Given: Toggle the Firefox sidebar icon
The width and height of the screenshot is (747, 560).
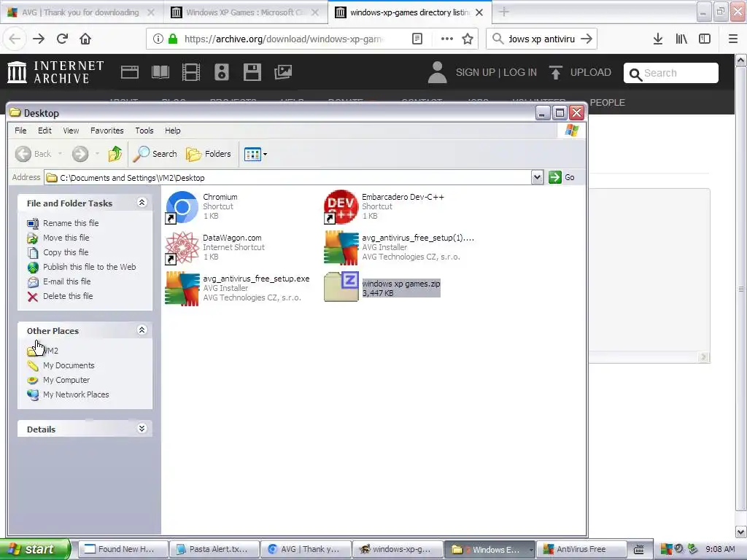Looking at the screenshot, I should click(x=705, y=39).
